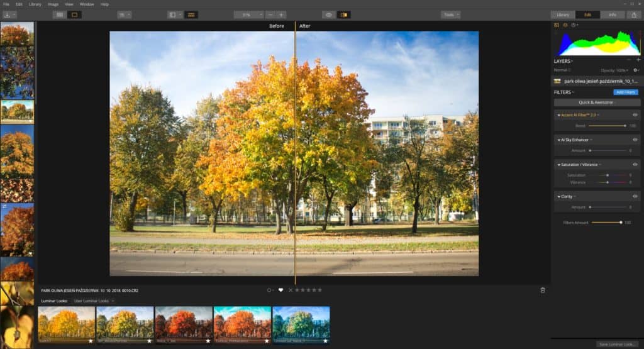The image size is (644, 349).
Task: Favorite the third Look's star
Action: 208,341
